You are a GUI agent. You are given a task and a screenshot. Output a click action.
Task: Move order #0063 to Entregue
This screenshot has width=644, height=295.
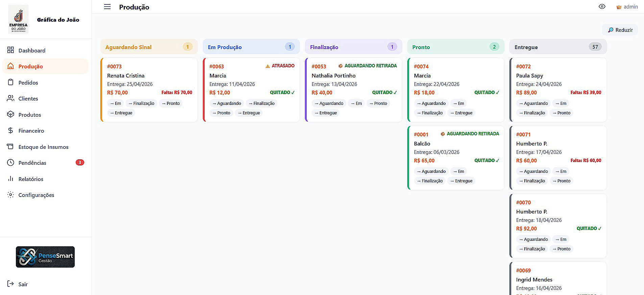click(249, 113)
